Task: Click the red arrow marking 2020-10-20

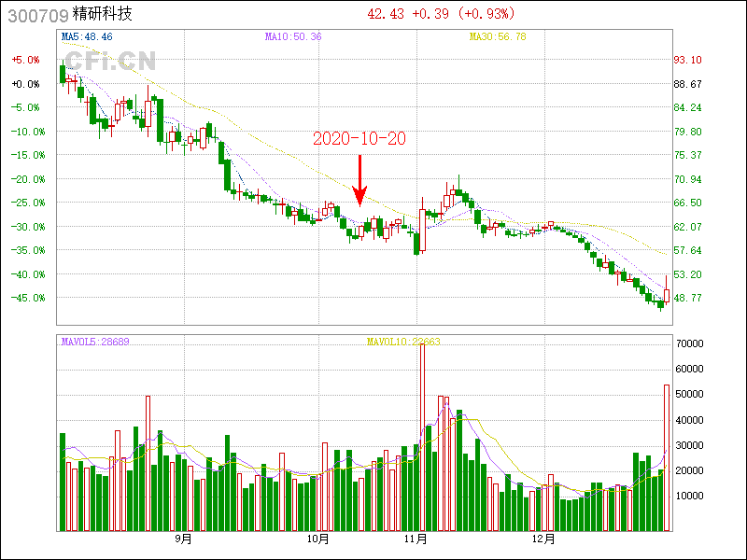Action: (x=359, y=180)
